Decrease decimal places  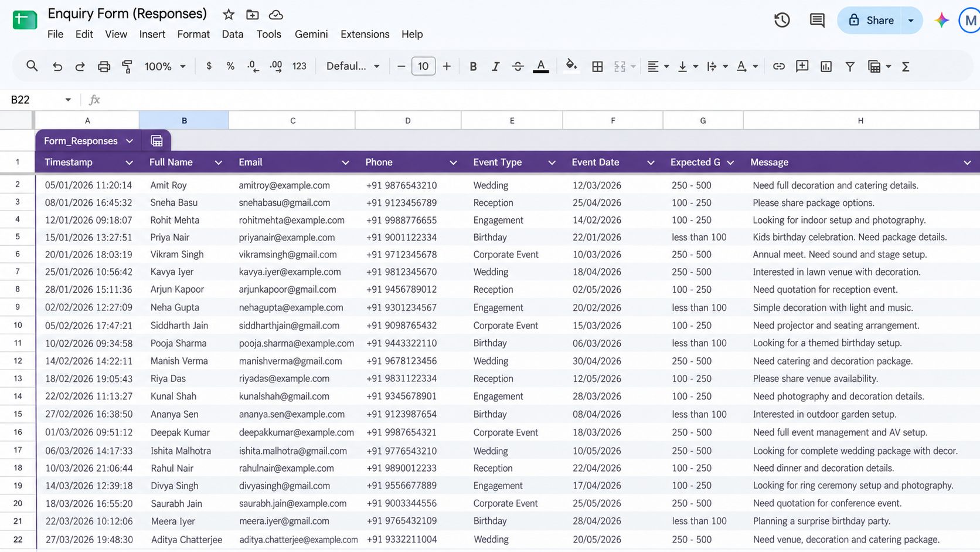253,66
